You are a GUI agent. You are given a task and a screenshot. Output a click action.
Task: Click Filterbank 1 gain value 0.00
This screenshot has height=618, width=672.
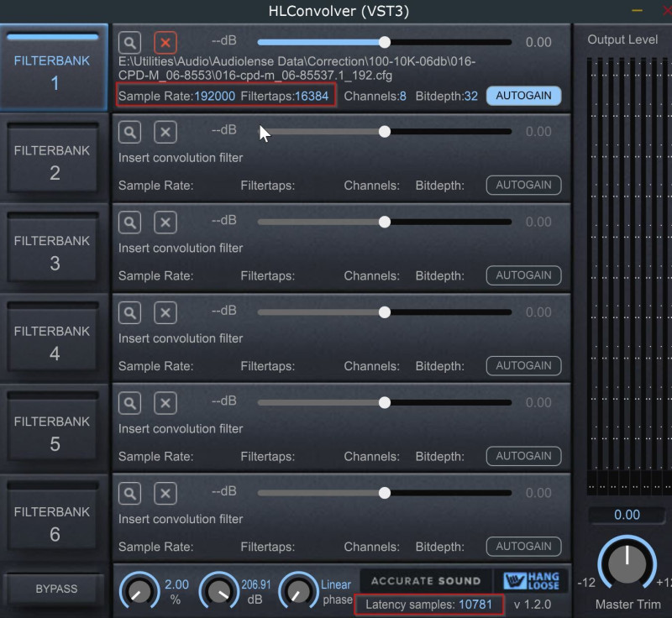[538, 42]
